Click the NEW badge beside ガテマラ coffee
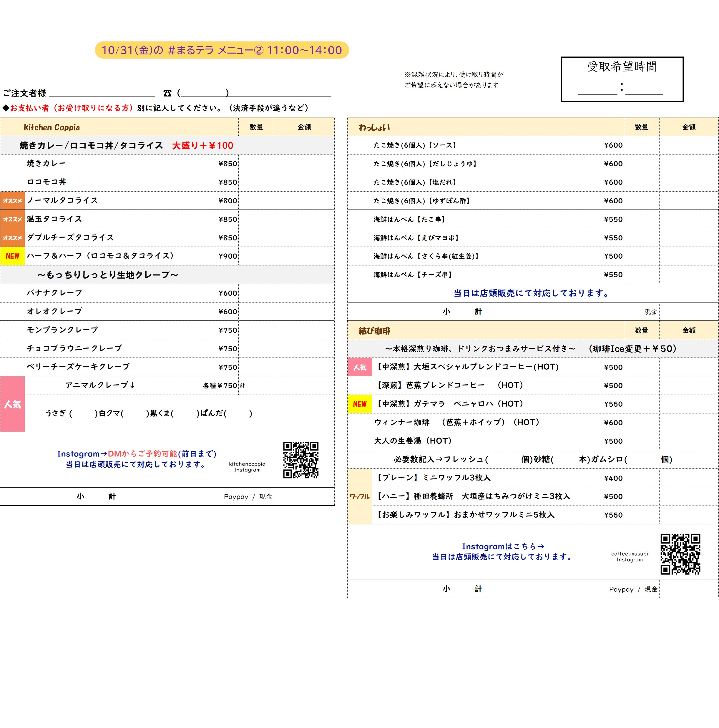The image size is (719, 728). 359,404
